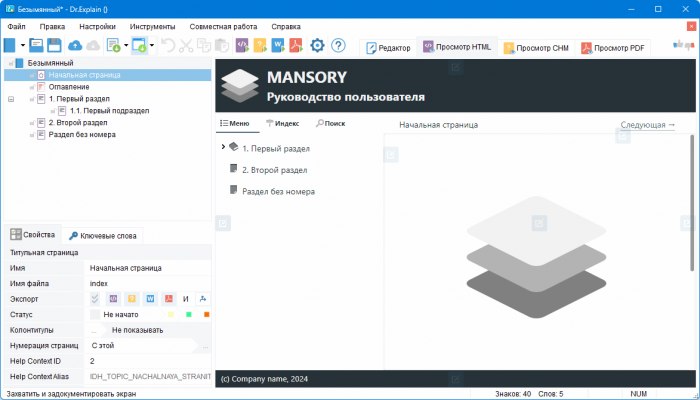The height and width of the screenshot is (400, 700).
Task: Export to CHM using yellow toolbar icon
Action: point(260,45)
